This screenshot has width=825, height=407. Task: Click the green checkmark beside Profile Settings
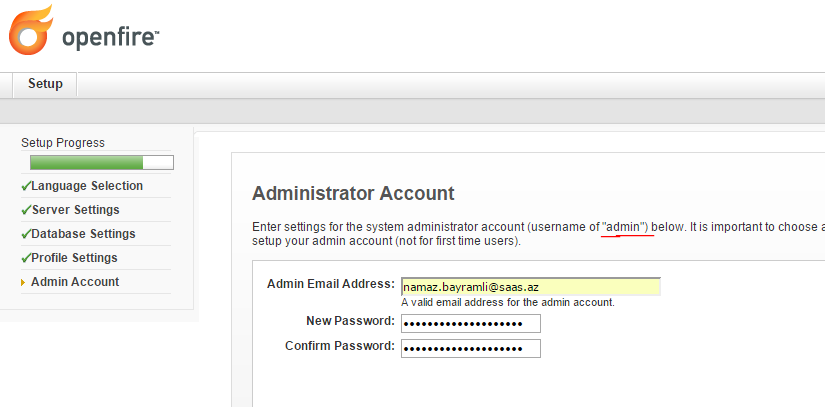pos(26,258)
